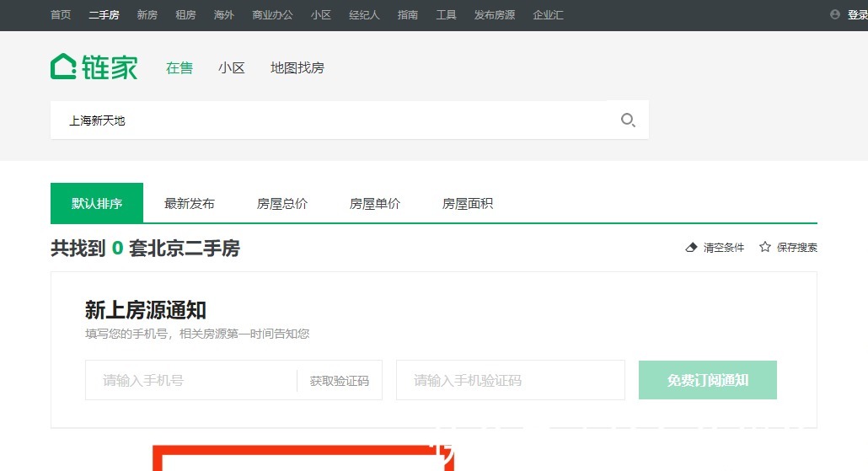Click the star icon beside 保存搜索
Viewport: 868px width, 471px height.
tap(765, 247)
